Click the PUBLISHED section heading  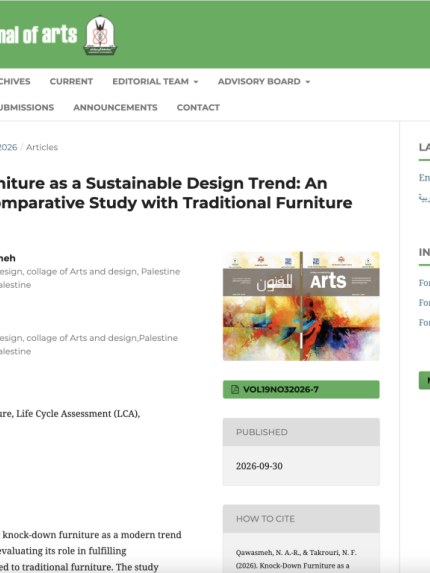pyautogui.click(x=262, y=432)
